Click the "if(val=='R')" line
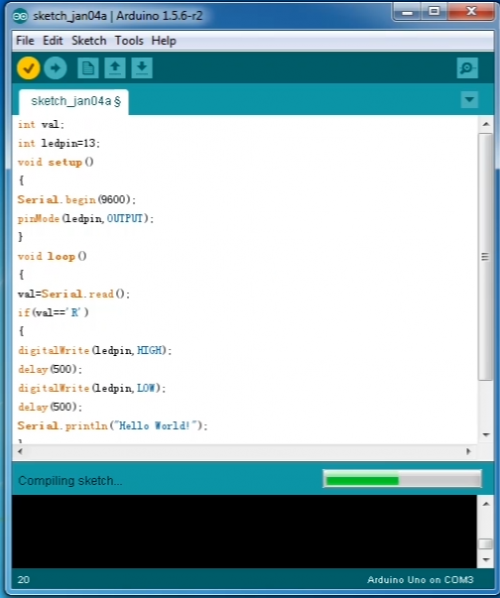 tap(53, 312)
